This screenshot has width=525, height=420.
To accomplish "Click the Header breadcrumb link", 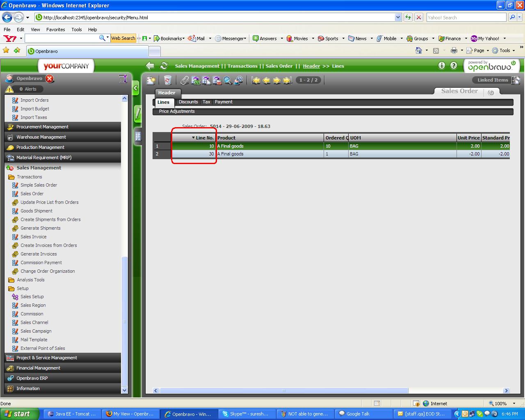I will tap(311, 66).
